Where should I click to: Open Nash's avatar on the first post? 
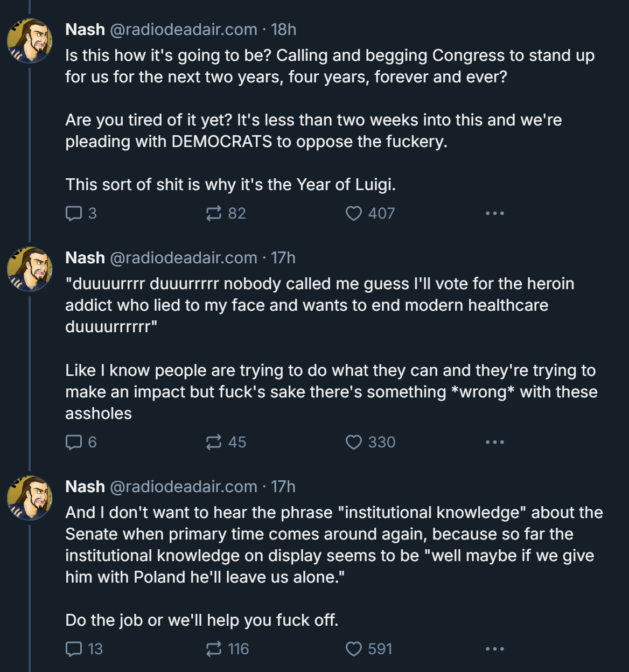click(x=30, y=41)
